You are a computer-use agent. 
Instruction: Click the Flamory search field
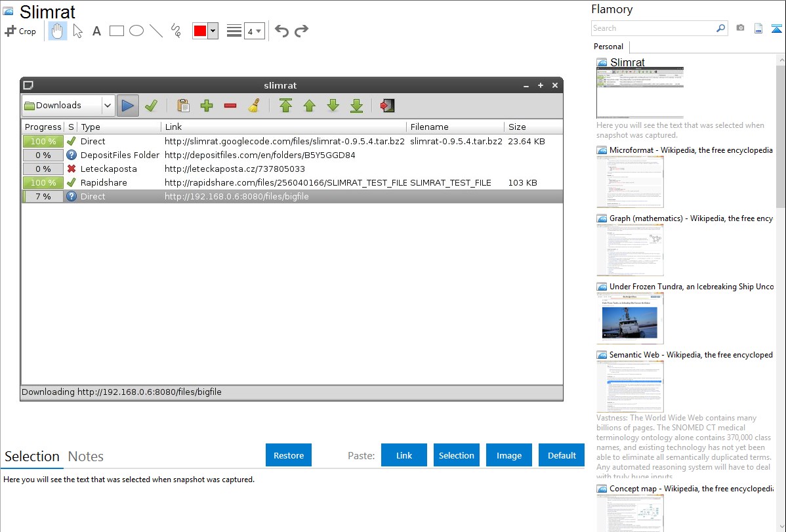tap(653, 28)
